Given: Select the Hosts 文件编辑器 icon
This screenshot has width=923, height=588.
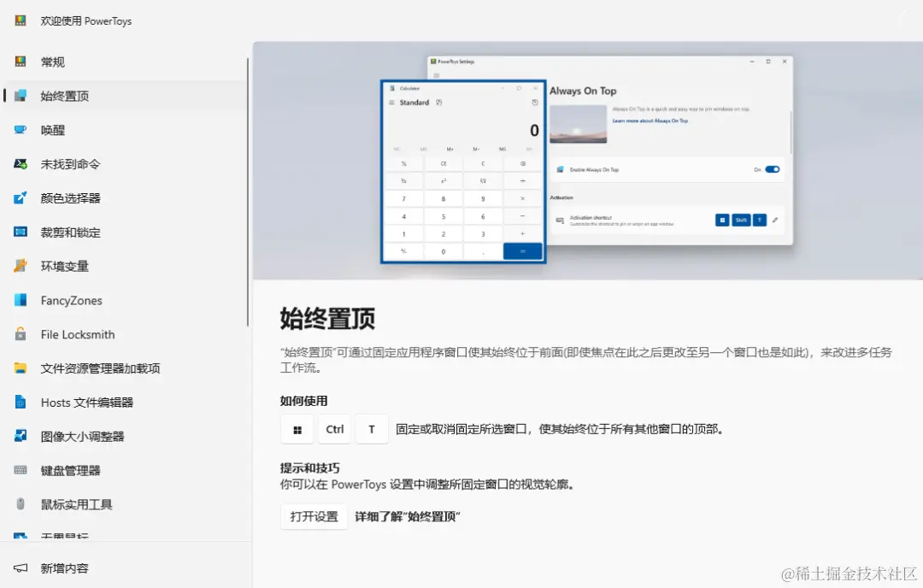Looking at the screenshot, I should coord(21,402).
